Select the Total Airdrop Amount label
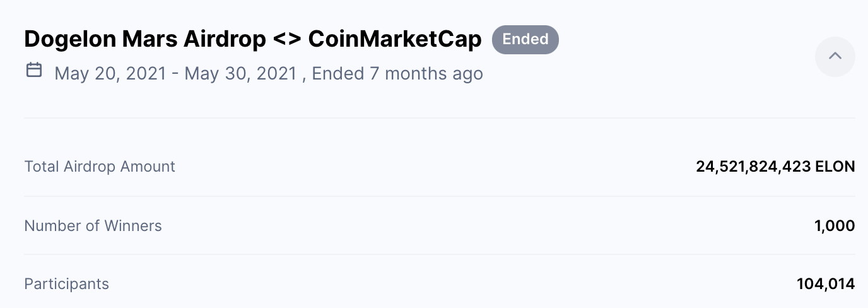868x308 pixels. click(x=100, y=167)
